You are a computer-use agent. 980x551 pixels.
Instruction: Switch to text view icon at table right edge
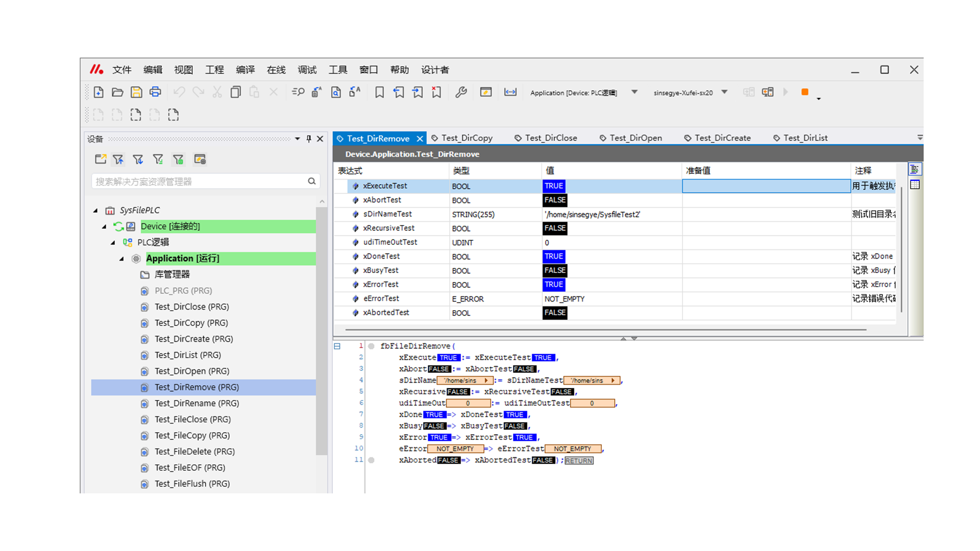point(915,169)
